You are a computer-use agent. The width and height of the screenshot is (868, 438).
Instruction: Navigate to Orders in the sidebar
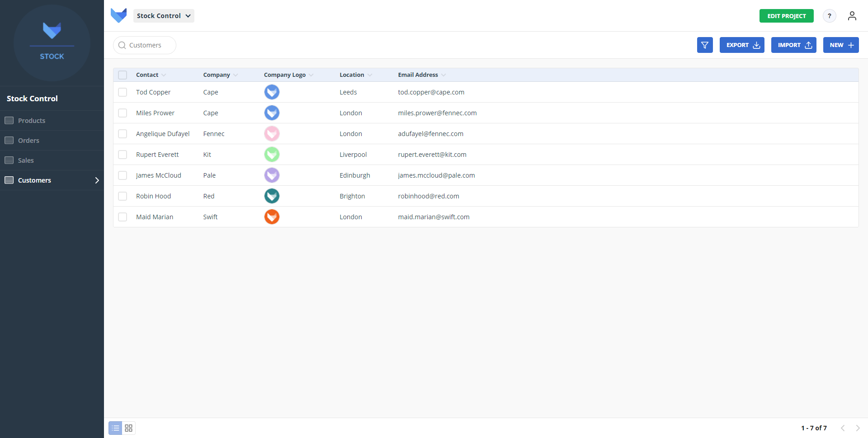28,141
